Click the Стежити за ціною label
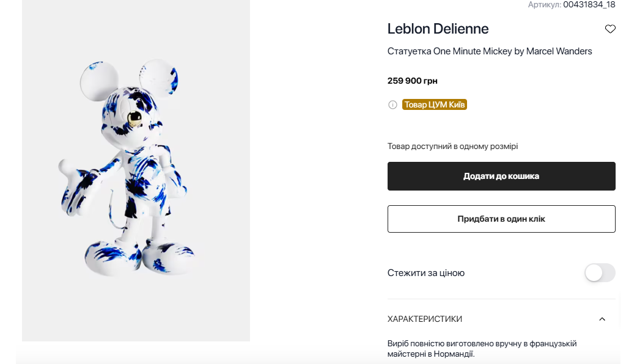 click(x=426, y=273)
